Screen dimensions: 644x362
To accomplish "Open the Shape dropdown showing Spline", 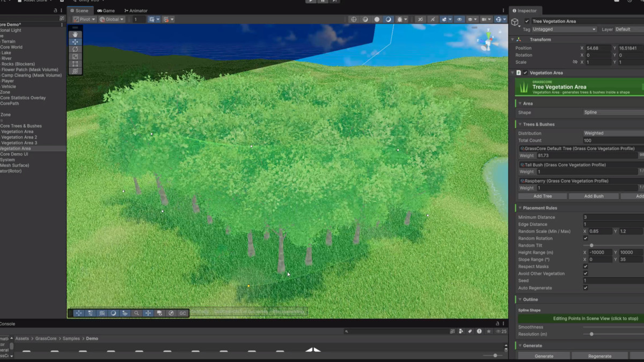I will click(613, 113).
